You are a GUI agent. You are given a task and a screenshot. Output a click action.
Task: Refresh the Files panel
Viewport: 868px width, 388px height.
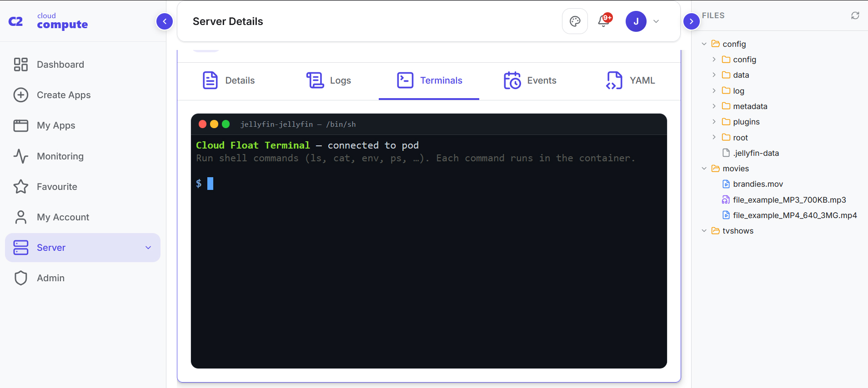pyautogui.click(x=855, y=15)
